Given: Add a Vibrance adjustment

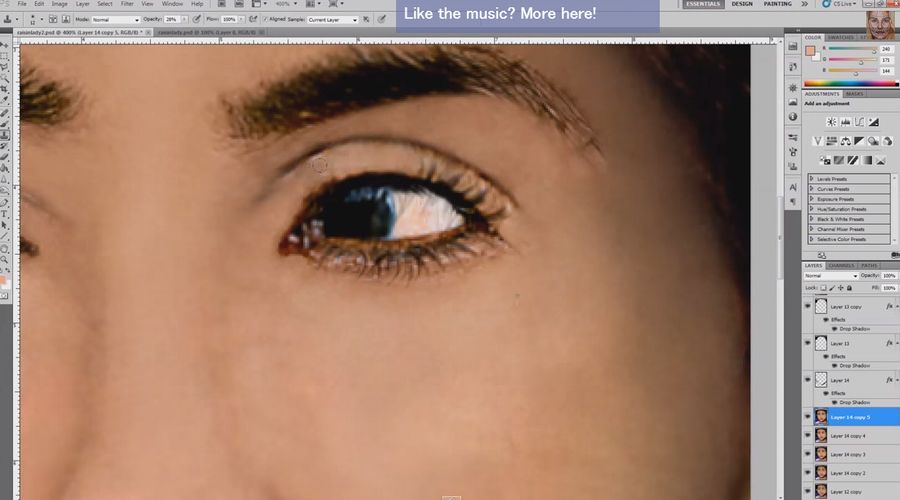Looking at the screenshot, I should pos(817,141).
